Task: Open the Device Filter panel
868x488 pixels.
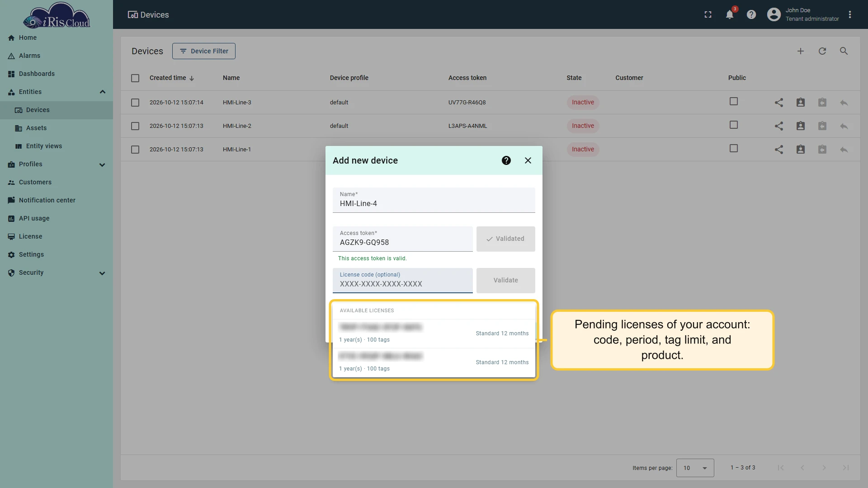Action: tap(204, 51)
